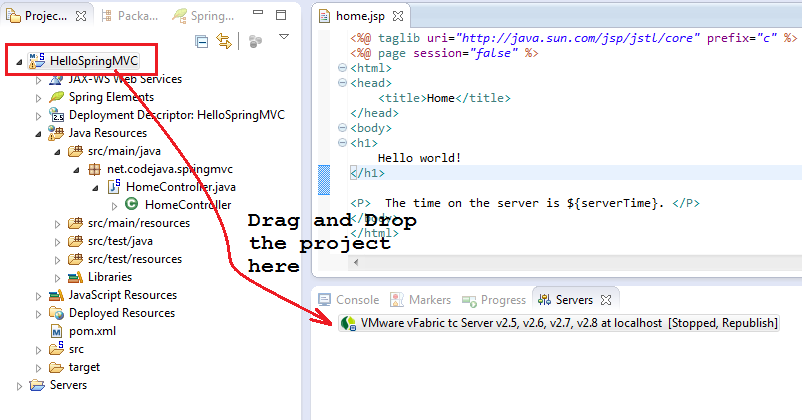Select the HelloSpringMVC project icon
802x420 pixels.
point(36,60)
